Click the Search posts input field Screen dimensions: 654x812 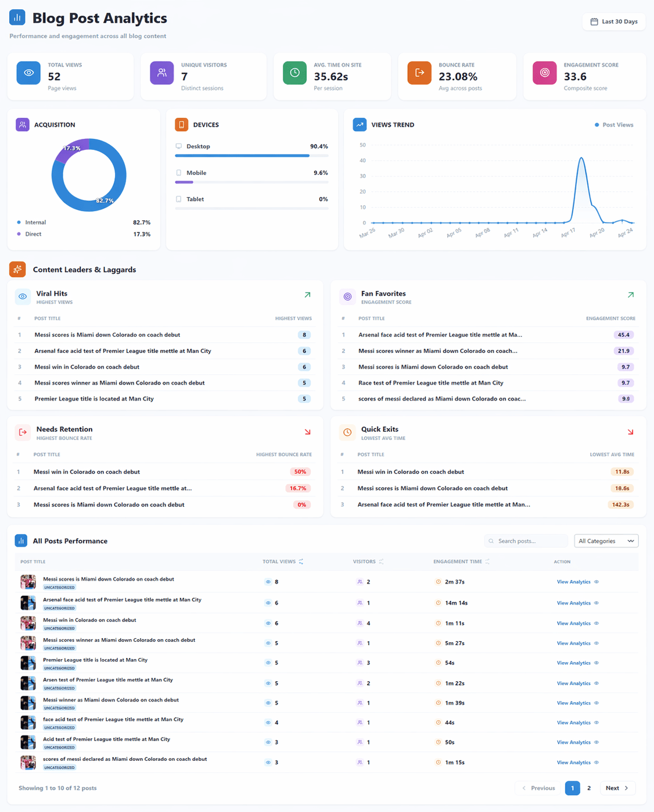tap(526, 541)
